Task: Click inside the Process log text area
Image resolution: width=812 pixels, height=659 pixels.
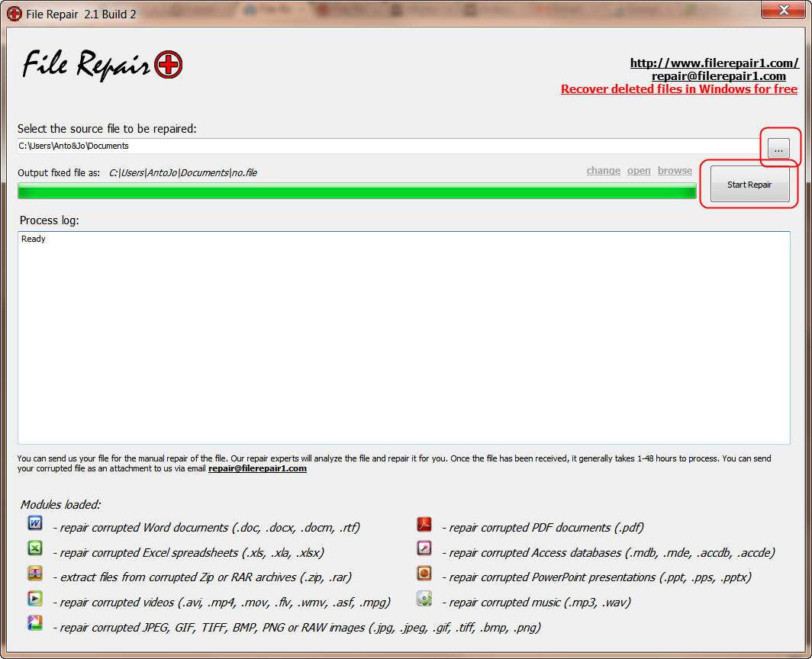Action: tap(404, 338)
